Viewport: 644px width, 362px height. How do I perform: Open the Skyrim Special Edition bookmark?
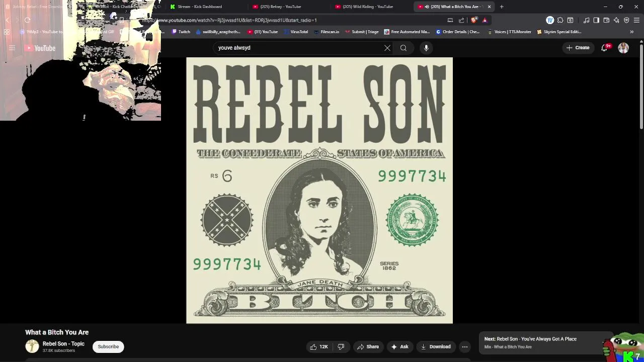[559, 32]
